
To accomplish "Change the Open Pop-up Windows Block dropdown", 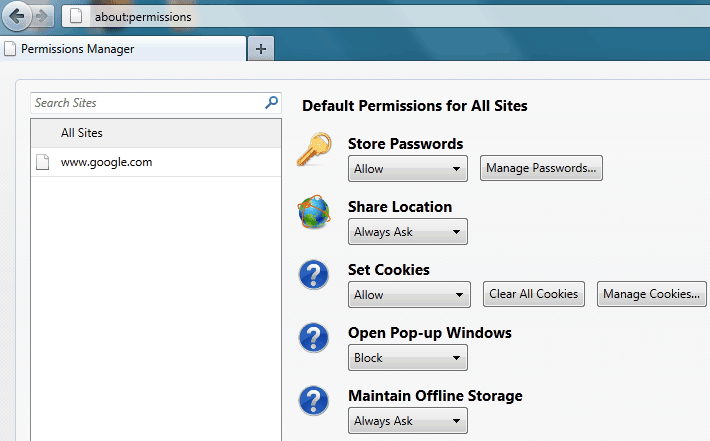I will (x=408, y=357).
